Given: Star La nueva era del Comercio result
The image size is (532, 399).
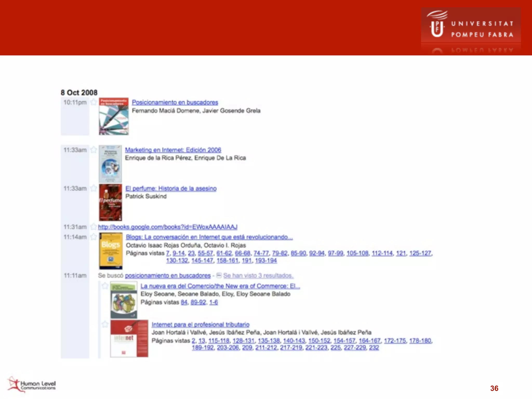Looking at the screenshot, I should (105, 286).
